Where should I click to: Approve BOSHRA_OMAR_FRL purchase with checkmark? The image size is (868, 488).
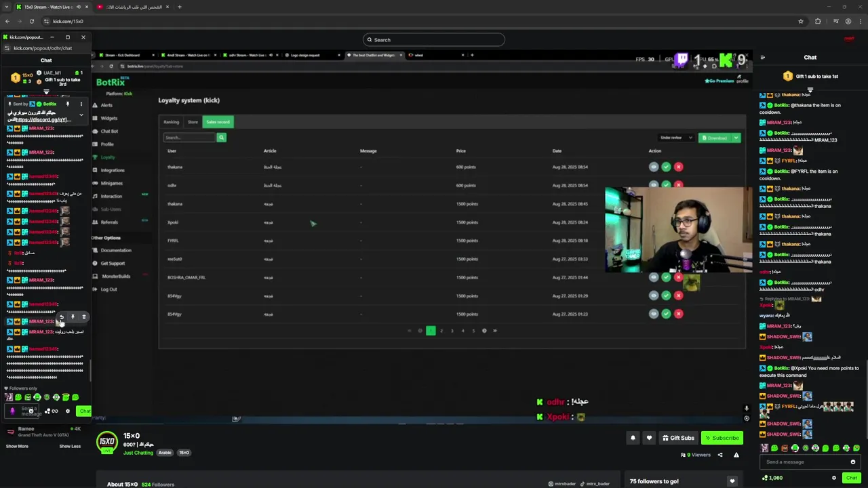click(666, 277)
